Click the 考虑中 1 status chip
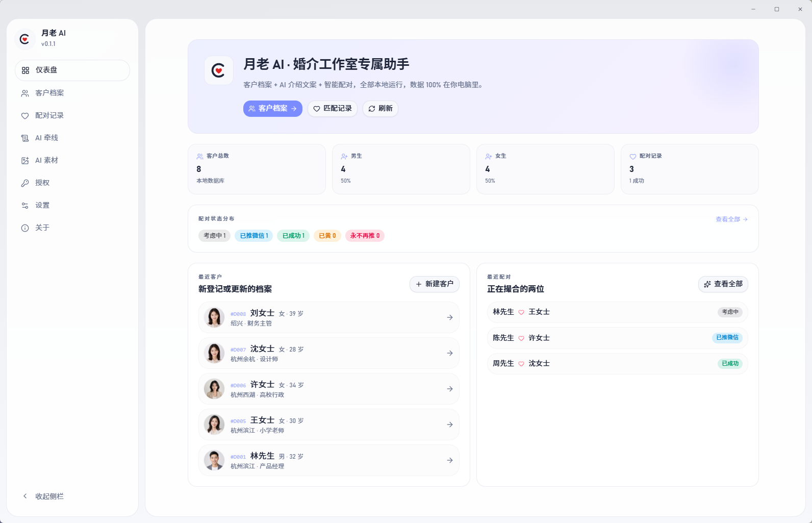Image resolution: width=812 pixels, height=523 pixels. pos(215,236)
